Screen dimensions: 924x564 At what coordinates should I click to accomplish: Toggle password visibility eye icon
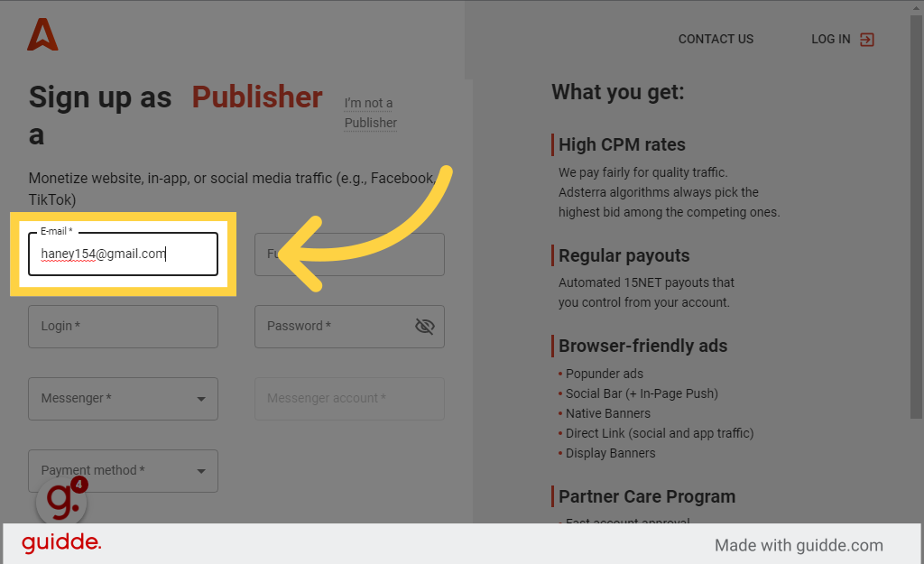pos(424,326)
